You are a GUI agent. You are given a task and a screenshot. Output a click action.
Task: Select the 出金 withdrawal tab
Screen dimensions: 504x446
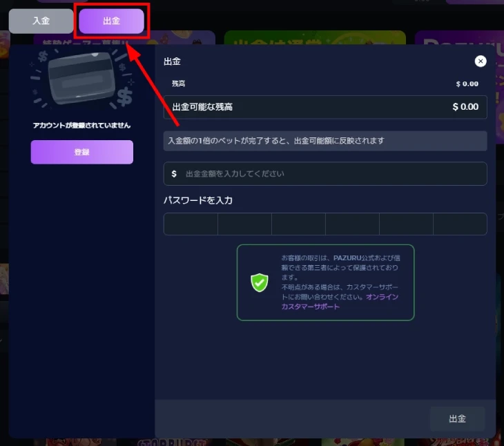(111, 21)
